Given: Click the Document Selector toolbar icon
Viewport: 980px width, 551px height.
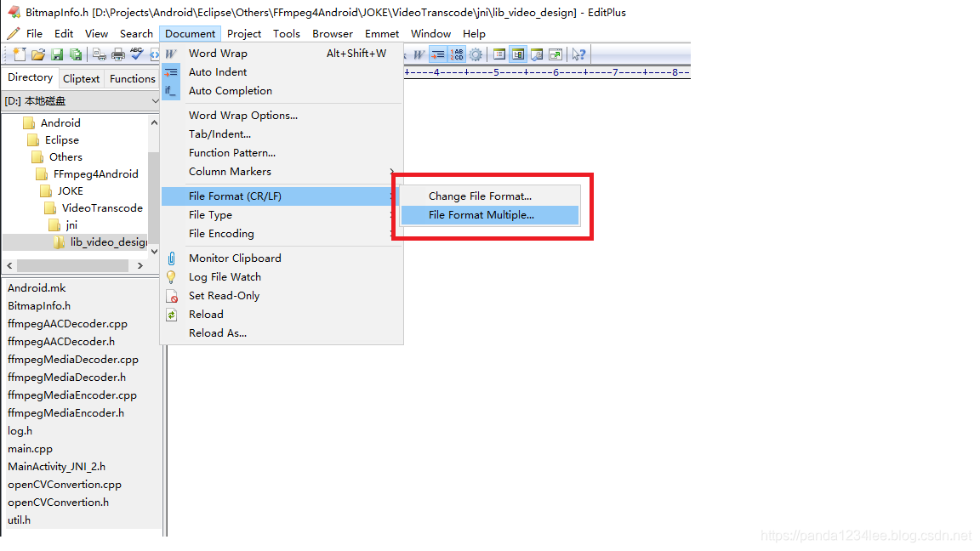Looking at the screenshot, I should 499,54.
